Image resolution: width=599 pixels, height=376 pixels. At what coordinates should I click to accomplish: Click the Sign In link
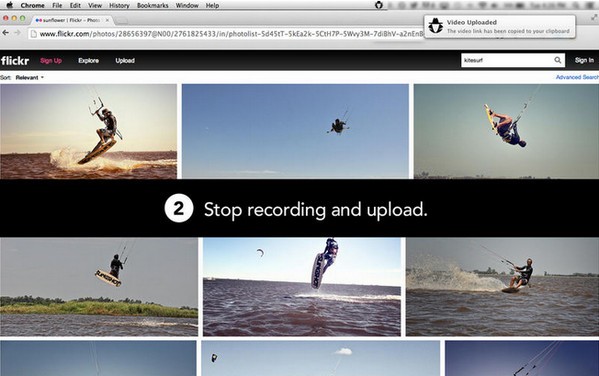coord(584,60)
